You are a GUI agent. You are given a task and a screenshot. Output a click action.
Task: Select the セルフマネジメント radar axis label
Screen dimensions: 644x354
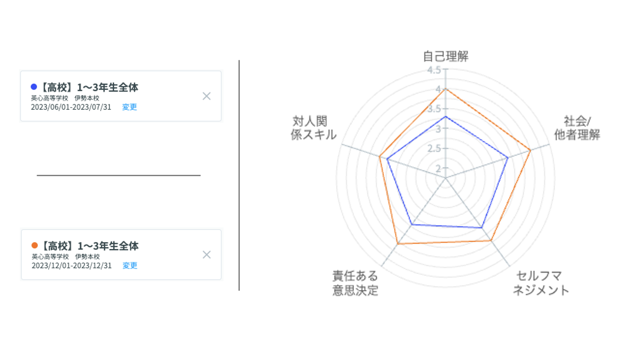(540, 283)
